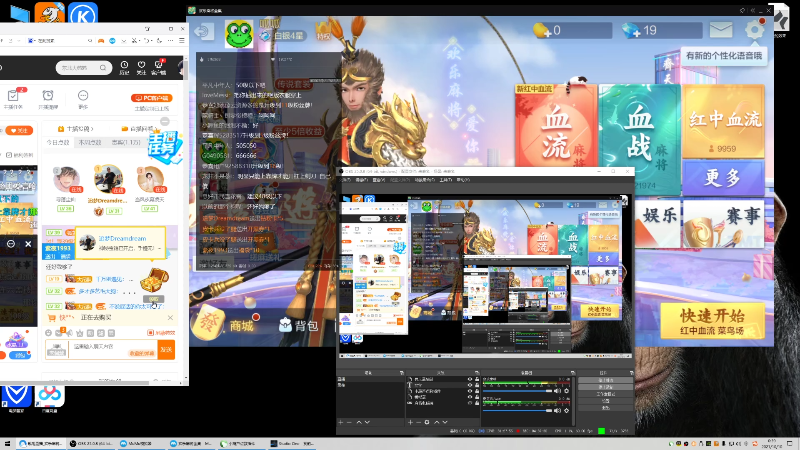Switch to the 贵宾(1.1万) tab
Viewport: 800px width, 450px height.
[126, 142]
